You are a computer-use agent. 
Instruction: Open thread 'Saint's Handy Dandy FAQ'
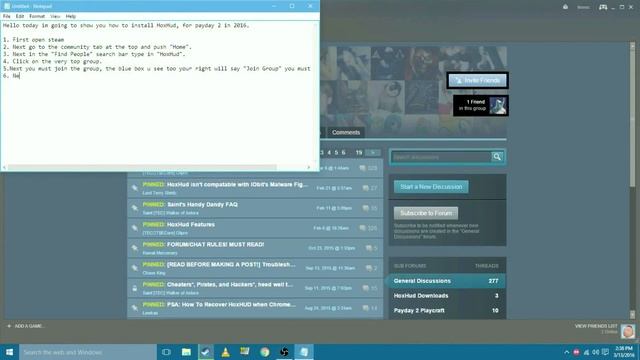(x=202, y=204)
